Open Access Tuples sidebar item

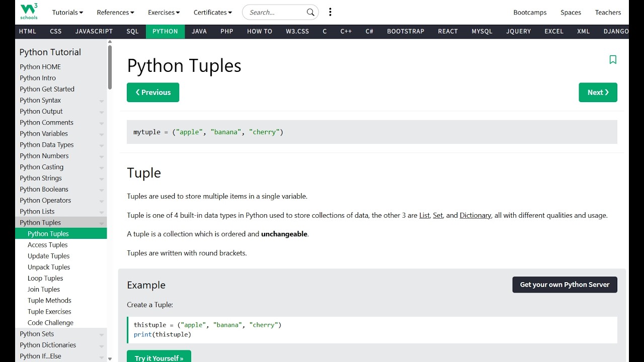click(61, 245)
